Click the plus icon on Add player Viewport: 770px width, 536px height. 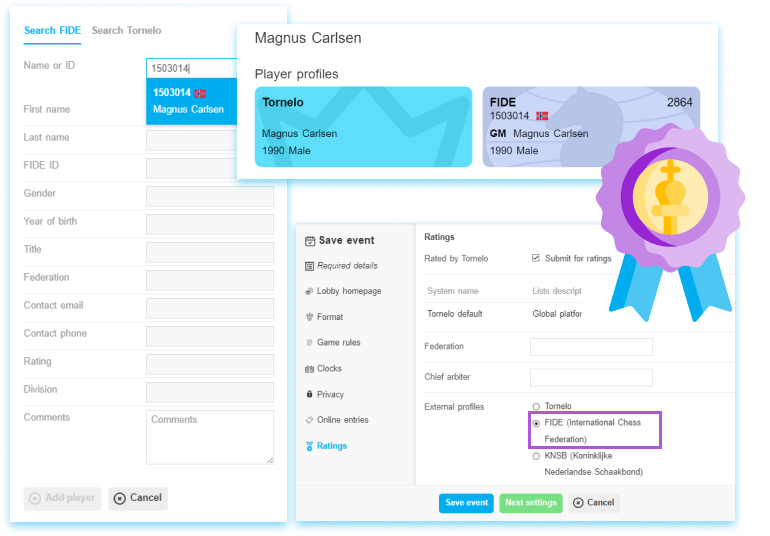(x=35, y=499)
